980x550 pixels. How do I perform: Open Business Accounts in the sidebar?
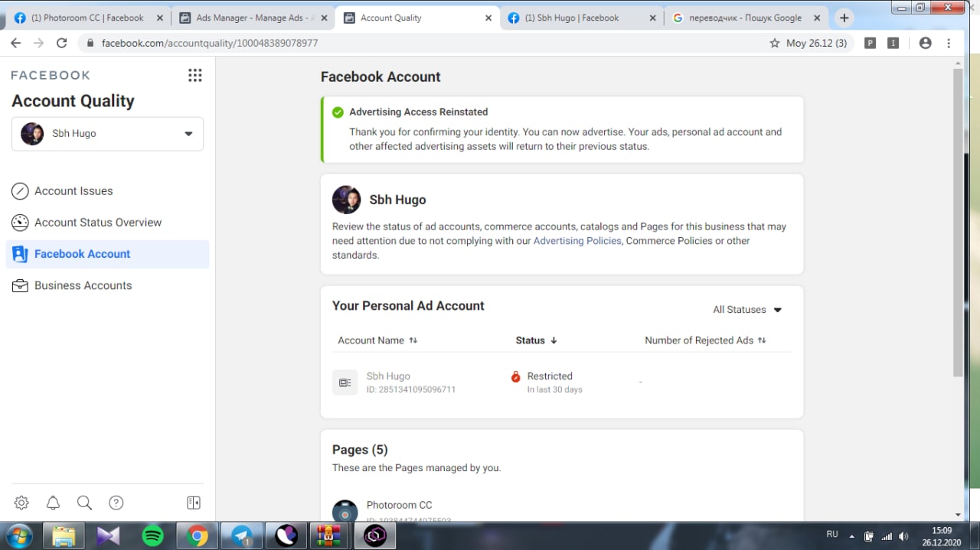tap(107, 285)
